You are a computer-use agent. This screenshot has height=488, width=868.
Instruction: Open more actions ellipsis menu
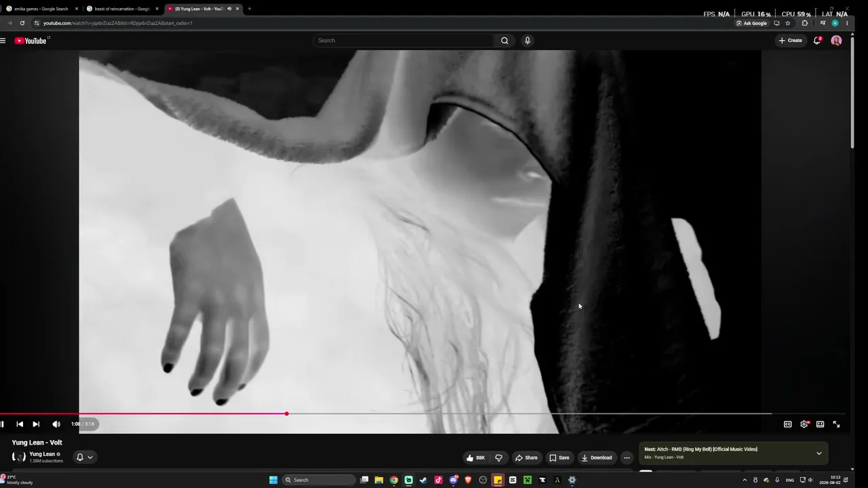(x=627, y=457)
